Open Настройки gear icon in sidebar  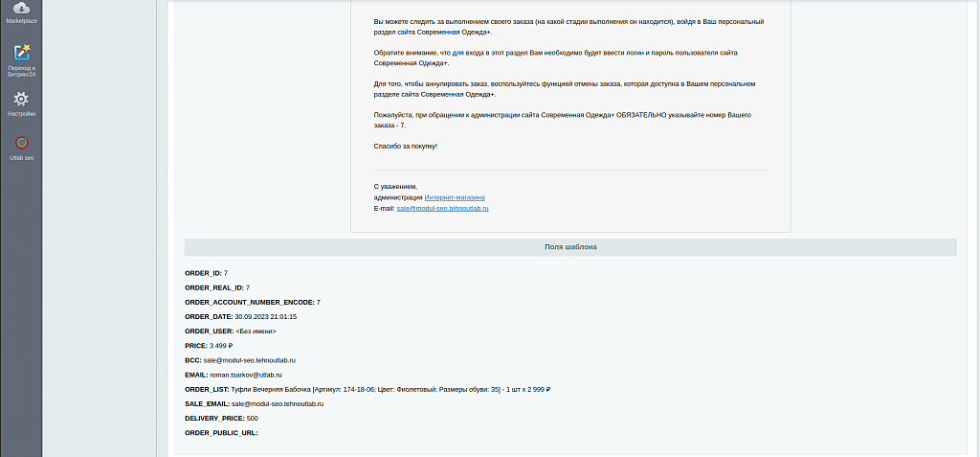pos(21,99)
